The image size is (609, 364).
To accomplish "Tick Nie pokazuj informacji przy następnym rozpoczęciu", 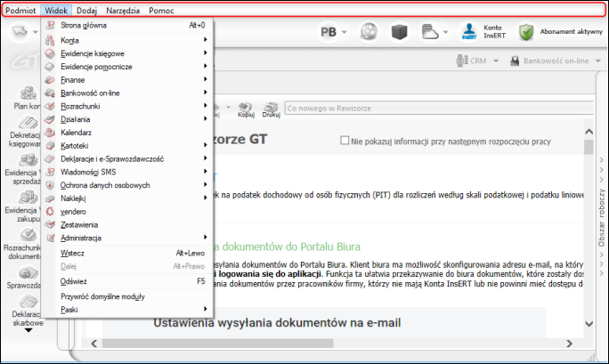I will pos(345,141).
